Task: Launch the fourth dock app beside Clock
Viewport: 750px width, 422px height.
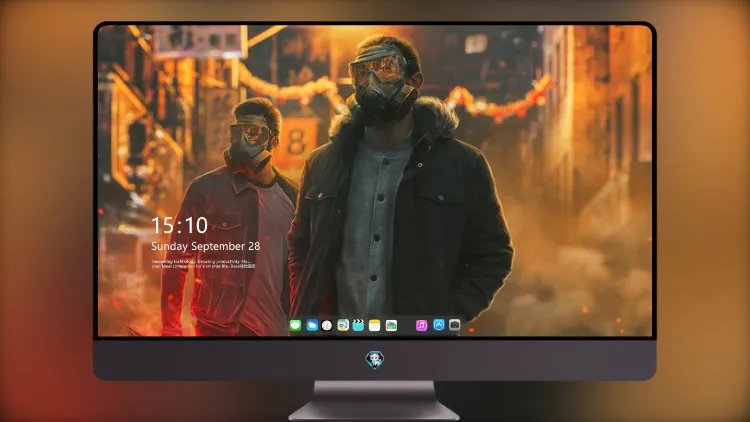Action: [x=343, y=325]
